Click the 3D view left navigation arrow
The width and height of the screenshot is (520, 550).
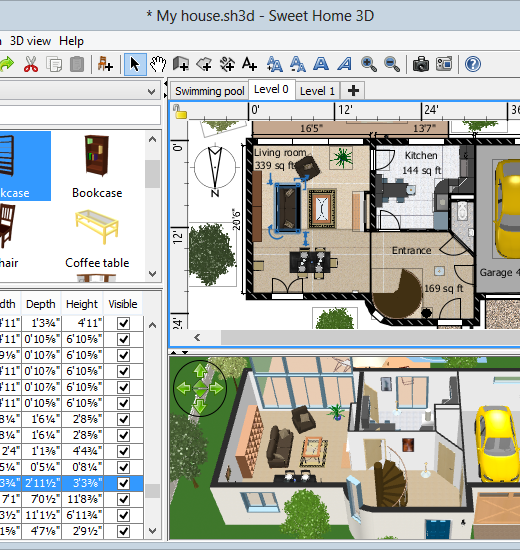click(184, 388)
